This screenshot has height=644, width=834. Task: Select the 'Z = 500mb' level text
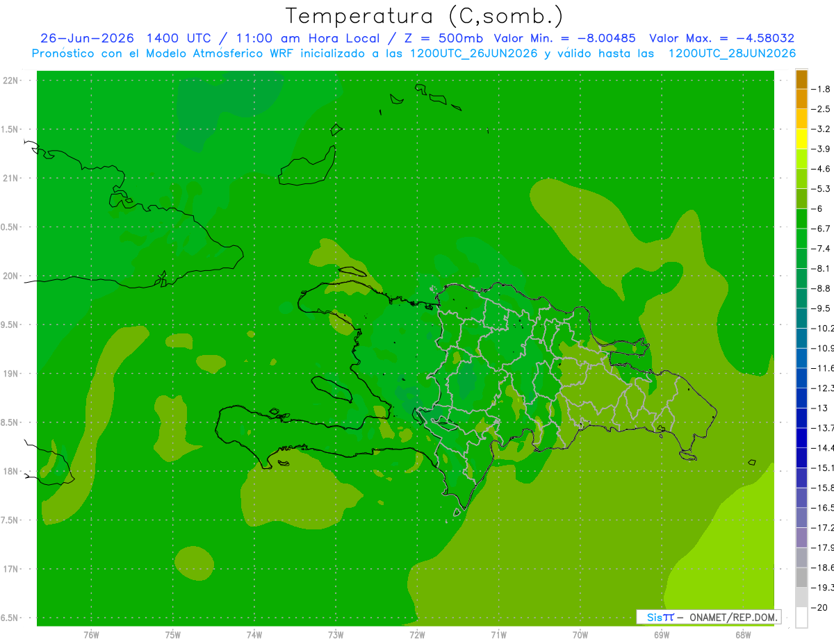click(443, 38)
